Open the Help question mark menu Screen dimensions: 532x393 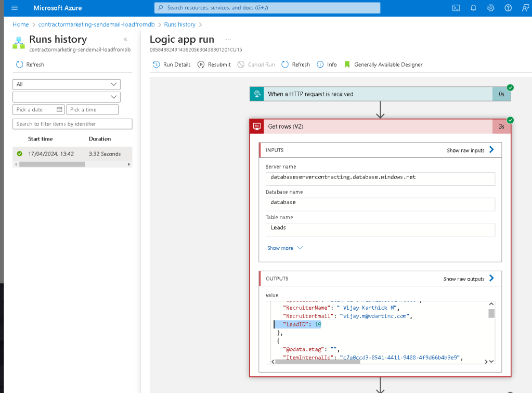tap(508, 8)
